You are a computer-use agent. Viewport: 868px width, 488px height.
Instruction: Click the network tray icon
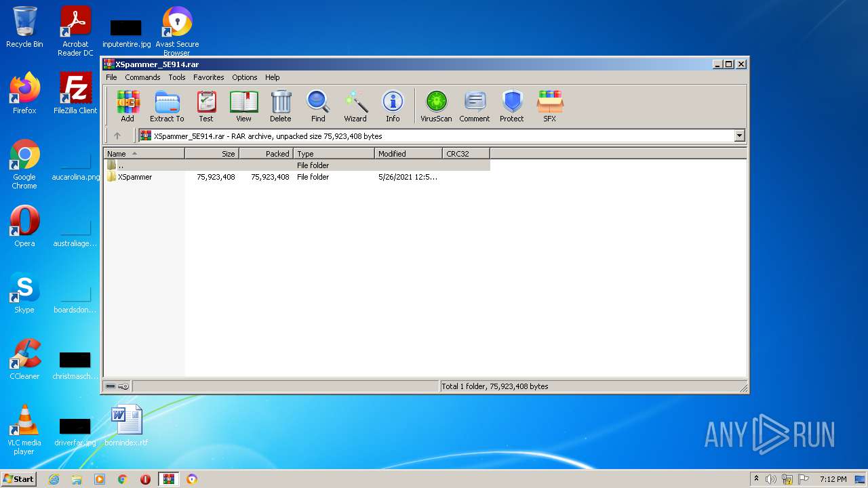(788, 479)
